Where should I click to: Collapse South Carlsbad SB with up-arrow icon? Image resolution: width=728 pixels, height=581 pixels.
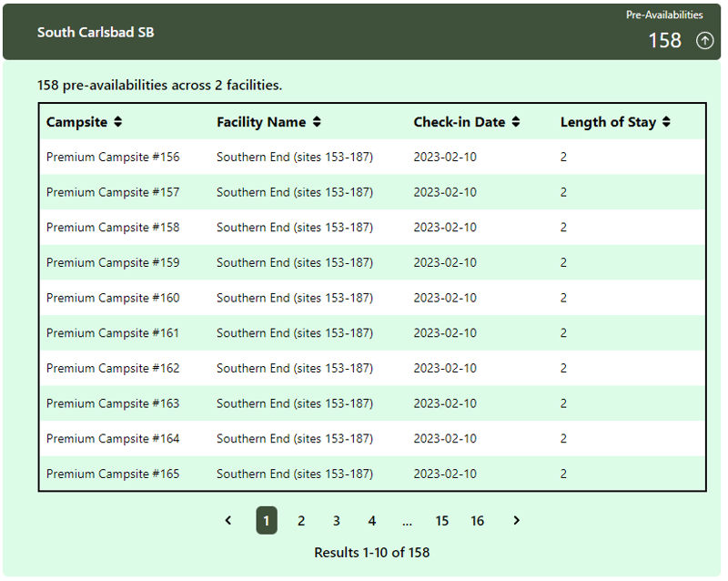point(704,40)
